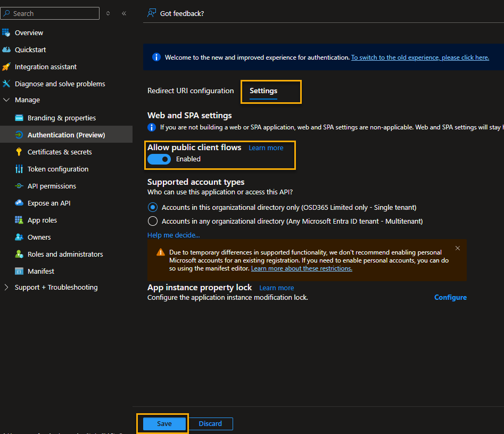
Task: Click the info icon in the welcome banner
Action: tap(156, 58)
